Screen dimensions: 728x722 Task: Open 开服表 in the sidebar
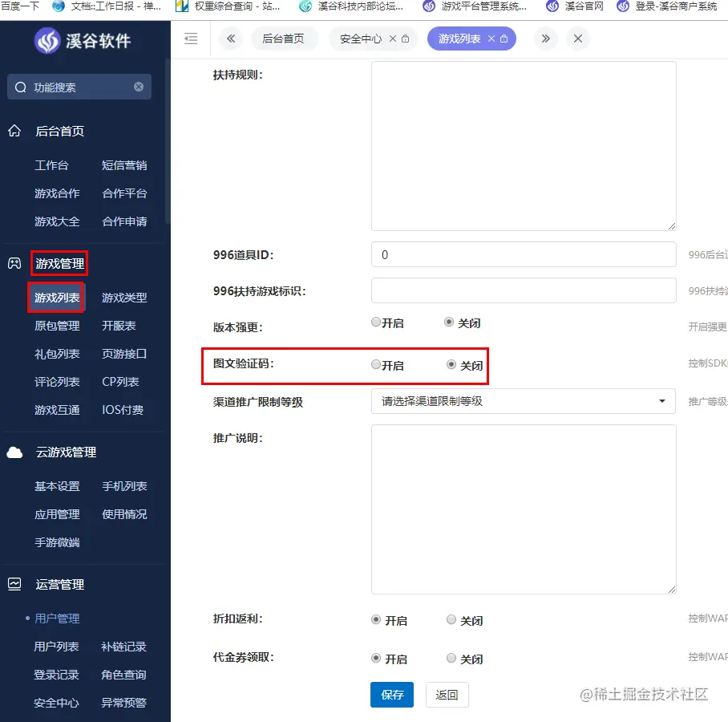pos(119,326)
